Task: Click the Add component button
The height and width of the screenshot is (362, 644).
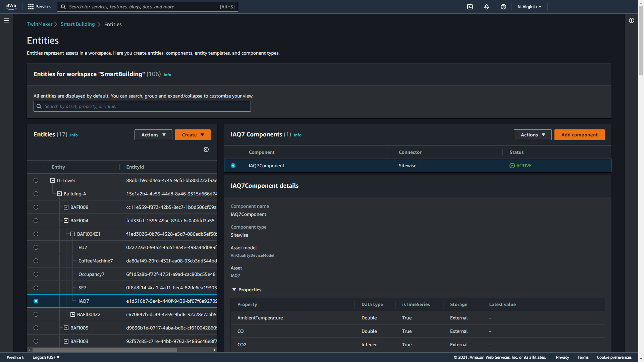Action: tap(579, 135)
